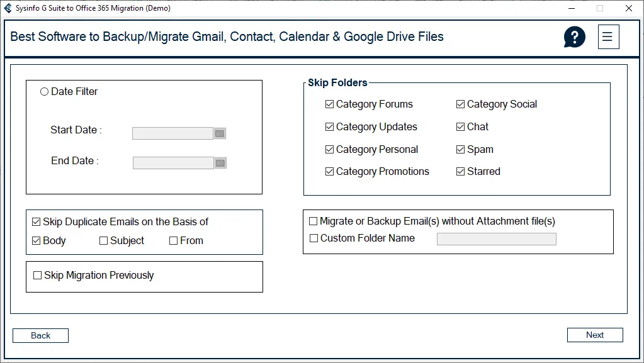
Task: Open the help question mark icon
Action: [x=574, y=37]
